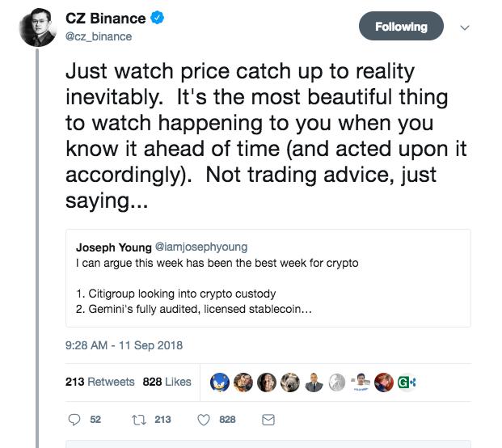
Task: Click the green G avatar among the likers
Action: pos(404,382)
